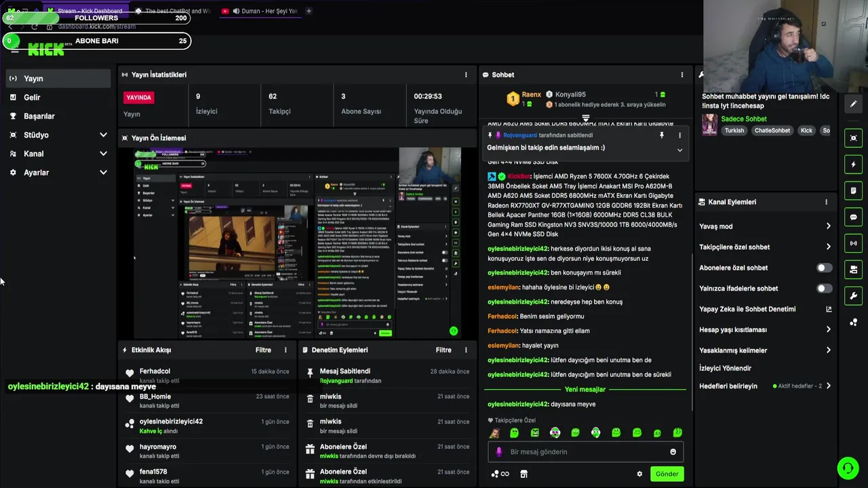This screenshot has height=488, width=868.
Task: Expand the Kanal sidebar section chevron
Action: [x=103, y=154]
